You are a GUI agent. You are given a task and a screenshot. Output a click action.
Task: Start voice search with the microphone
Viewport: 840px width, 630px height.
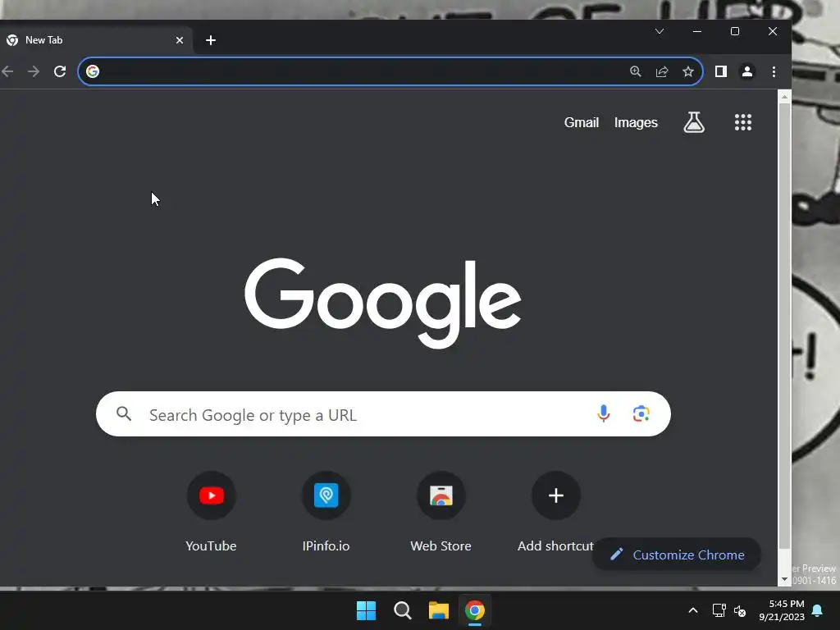pos(603,413)
